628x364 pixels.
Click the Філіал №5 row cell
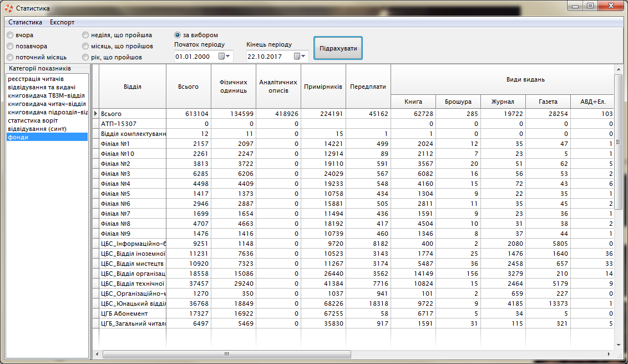[132, 194]
